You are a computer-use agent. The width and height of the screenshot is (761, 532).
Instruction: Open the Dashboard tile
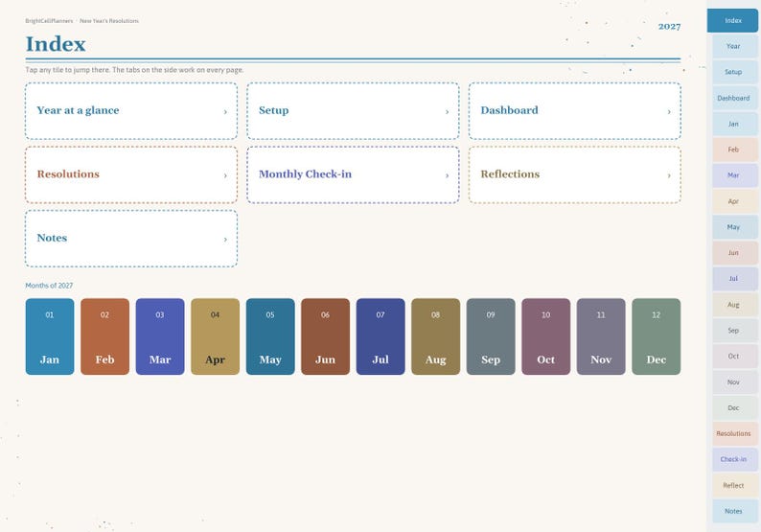575,111
